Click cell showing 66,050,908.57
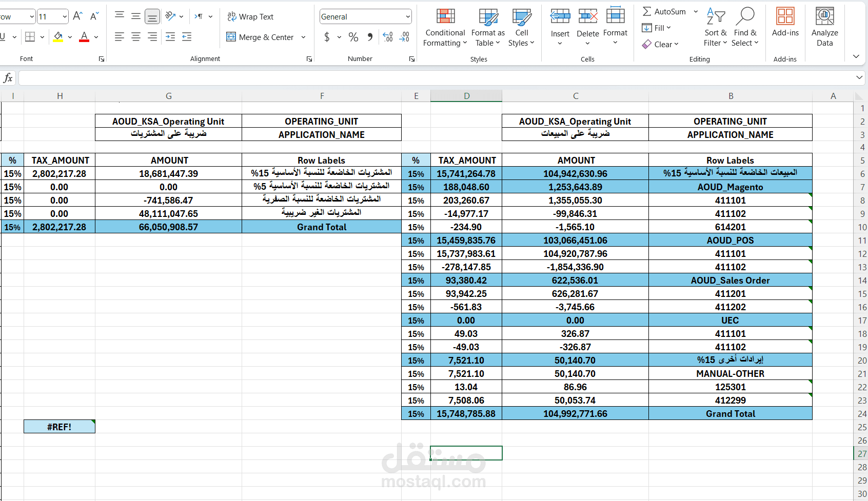 coord(169,227)
